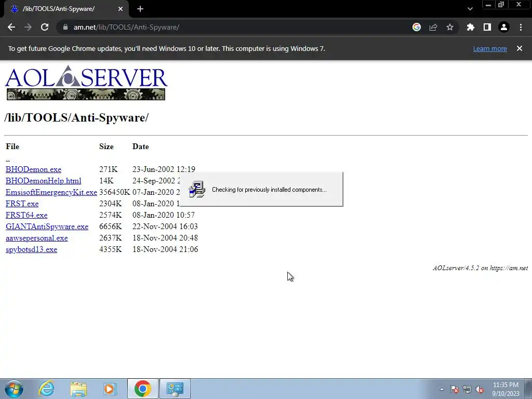Open the Chrome three-dot menu
Image resolution: width=532 pixels, height=399 pixels.
521,27
